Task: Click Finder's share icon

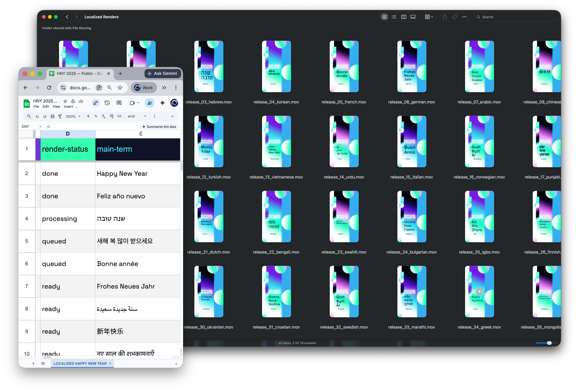Action: tap(445, 17)
